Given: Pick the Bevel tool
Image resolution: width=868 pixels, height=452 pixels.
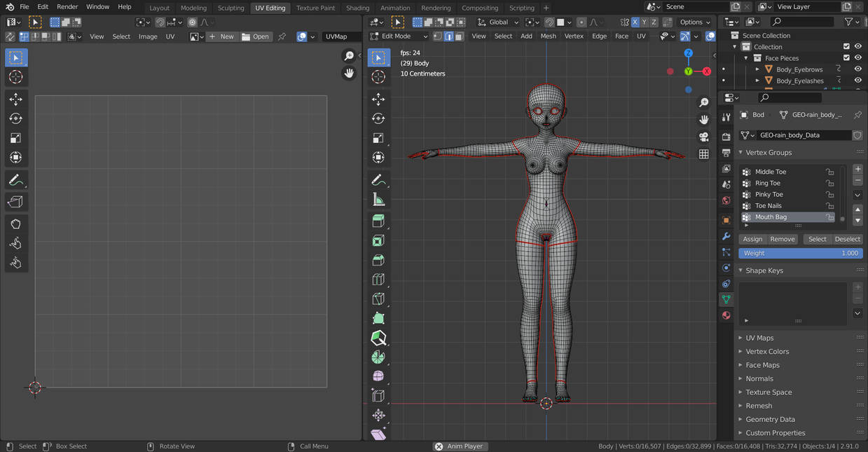Looking at the screenshot, I should [378, 260].
